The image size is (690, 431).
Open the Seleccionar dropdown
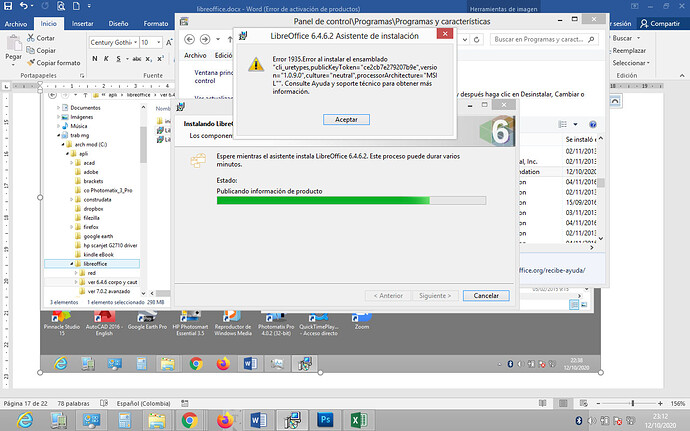[x=631, y=63]
